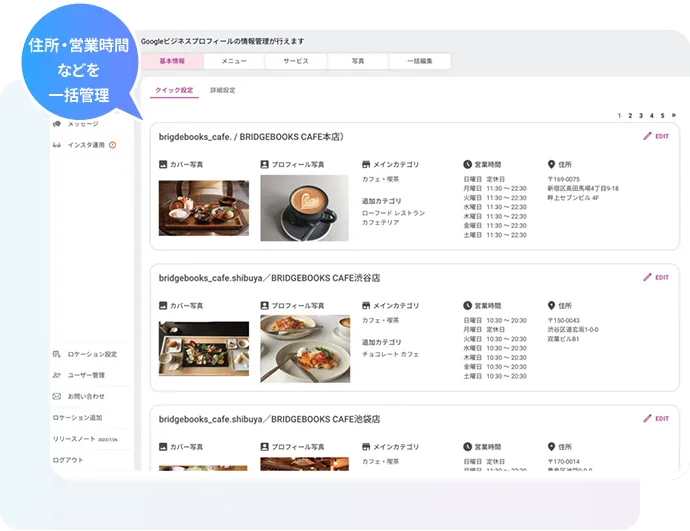Click ロケーション追加 in the sidebar
The image size is (690, 531).
(77, 418)
